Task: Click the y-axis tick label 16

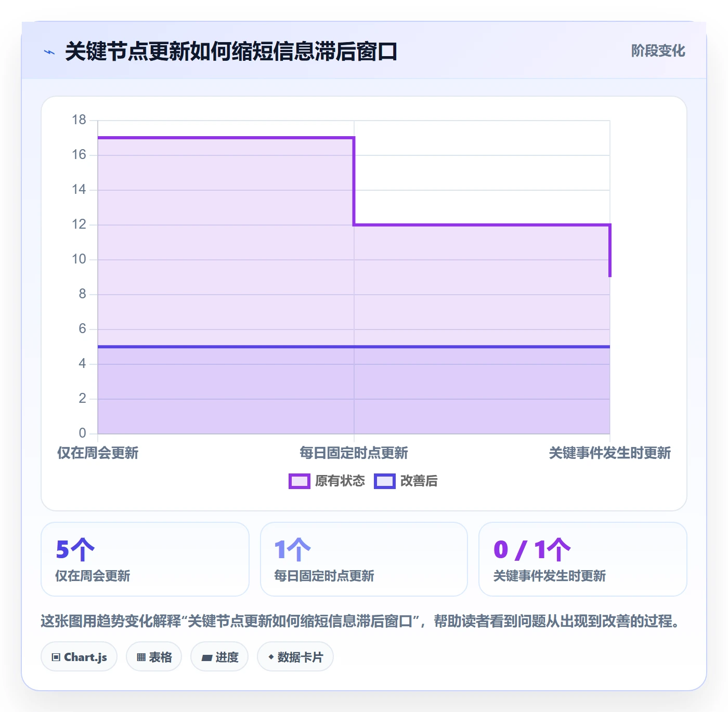Action: (x=79, y=155)
